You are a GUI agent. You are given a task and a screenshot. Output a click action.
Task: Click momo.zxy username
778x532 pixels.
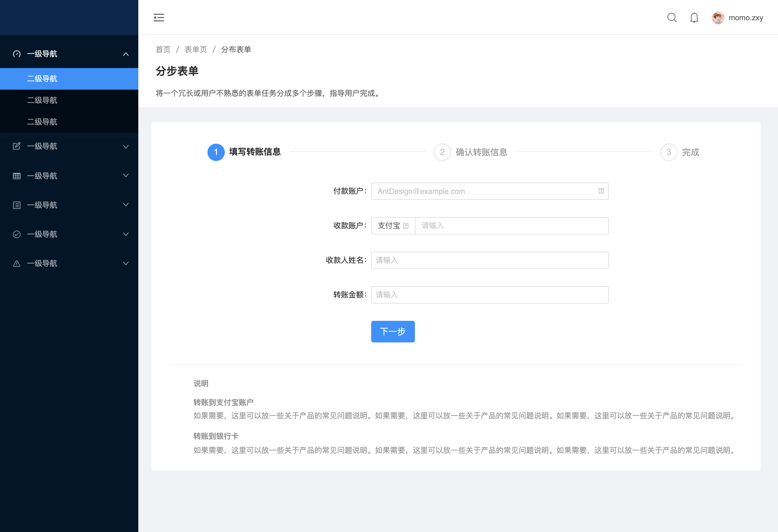[x=746, y=18]
